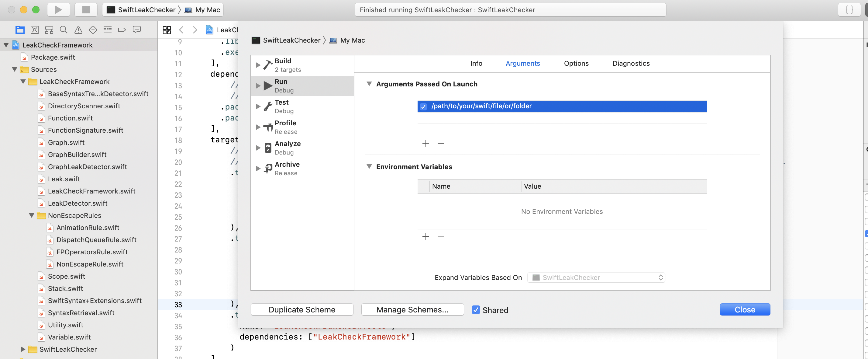Screen dimensions: 868x359
Task: Toggle the Shared scheme checkbox
Action: [x=475, y=310]
